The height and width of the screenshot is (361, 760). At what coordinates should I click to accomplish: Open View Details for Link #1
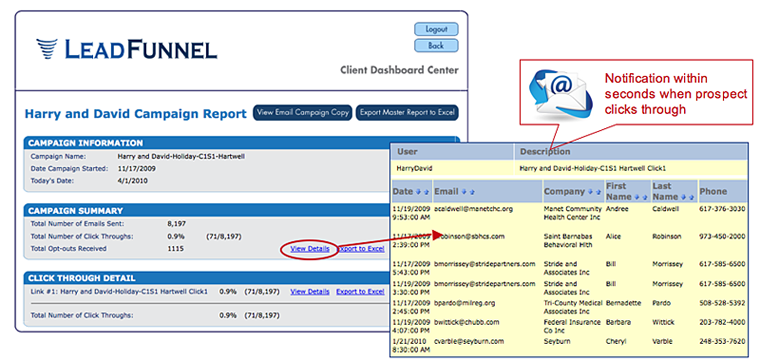pos(310,292)
